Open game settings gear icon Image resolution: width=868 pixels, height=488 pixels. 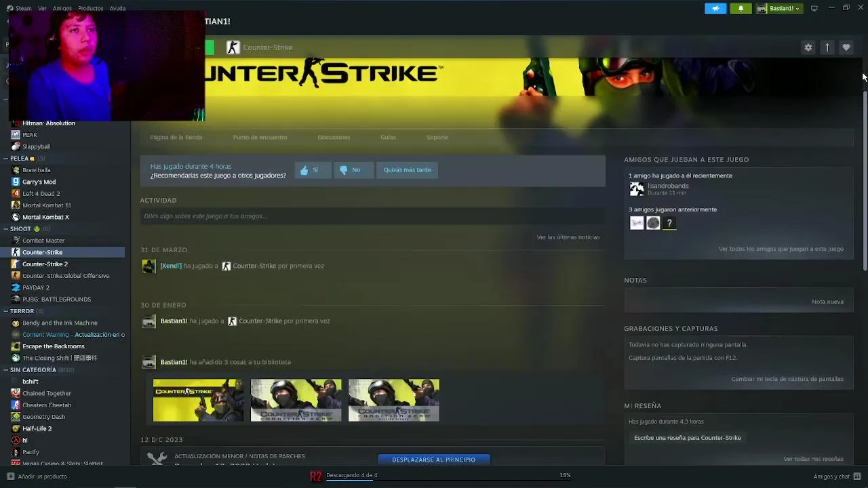click(808, 47)
